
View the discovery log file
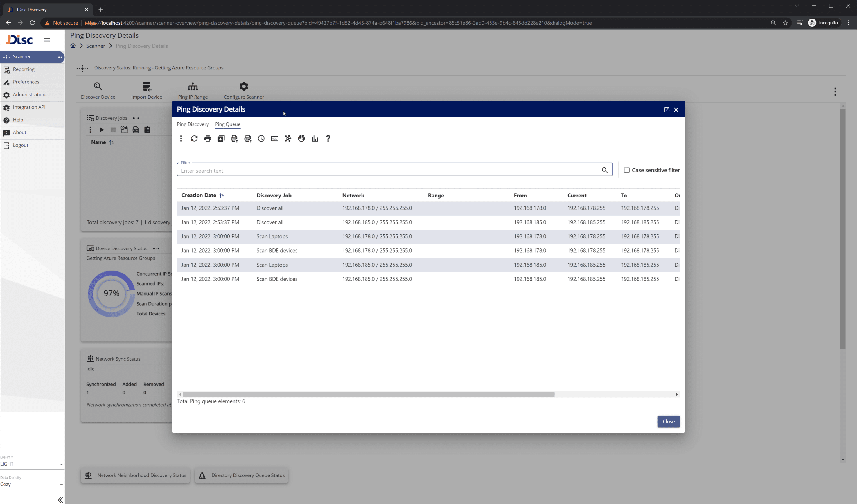click(x=136, y=130)
